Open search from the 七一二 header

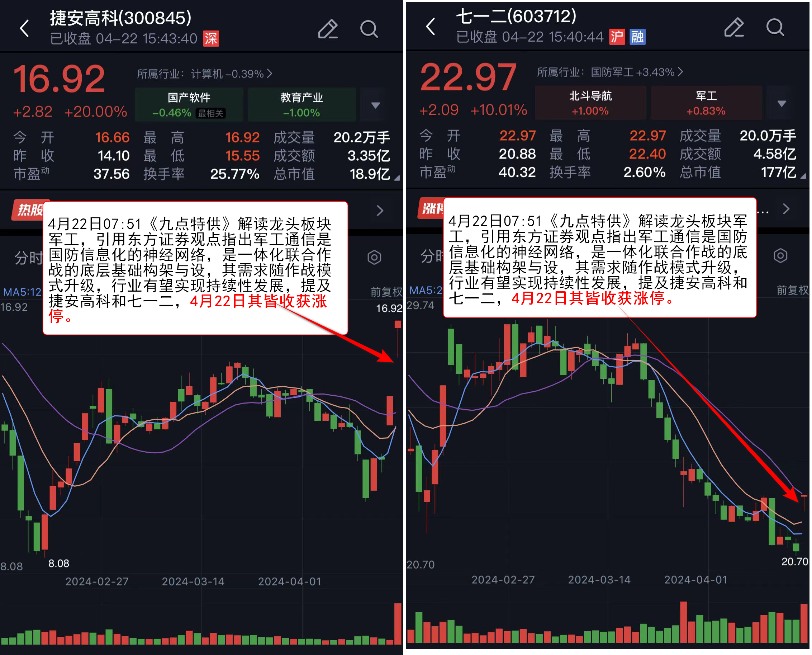pyautogui.click(x=775, y=27)
